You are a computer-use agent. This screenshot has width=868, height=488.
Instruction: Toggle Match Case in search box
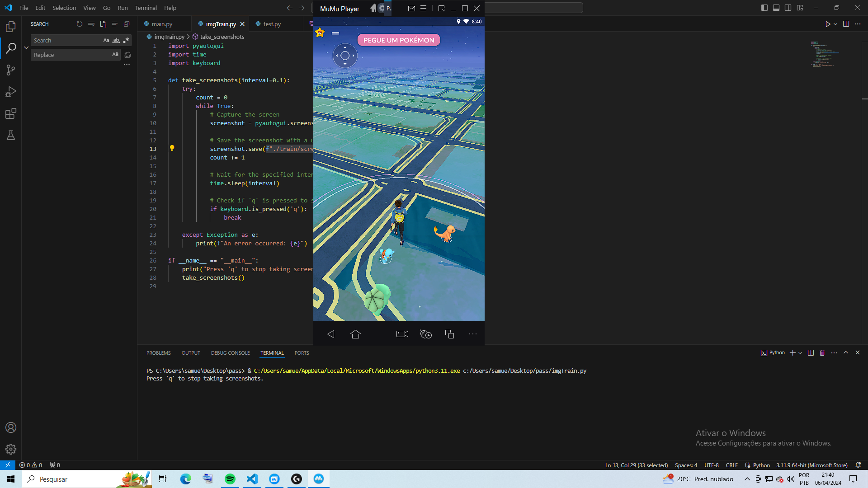(x=106, y=40)
